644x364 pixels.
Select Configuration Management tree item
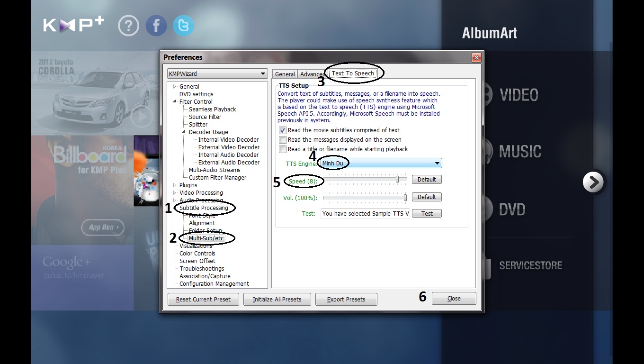pos(214,284)
